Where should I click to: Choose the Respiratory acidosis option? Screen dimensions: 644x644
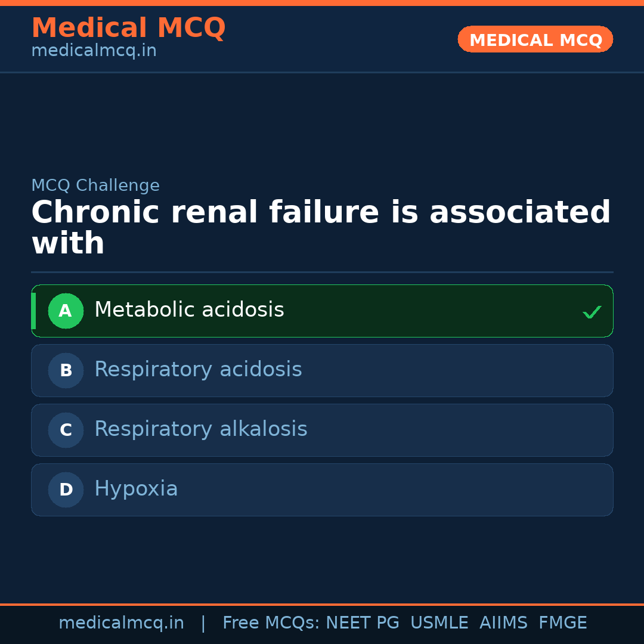pos(198,370)
